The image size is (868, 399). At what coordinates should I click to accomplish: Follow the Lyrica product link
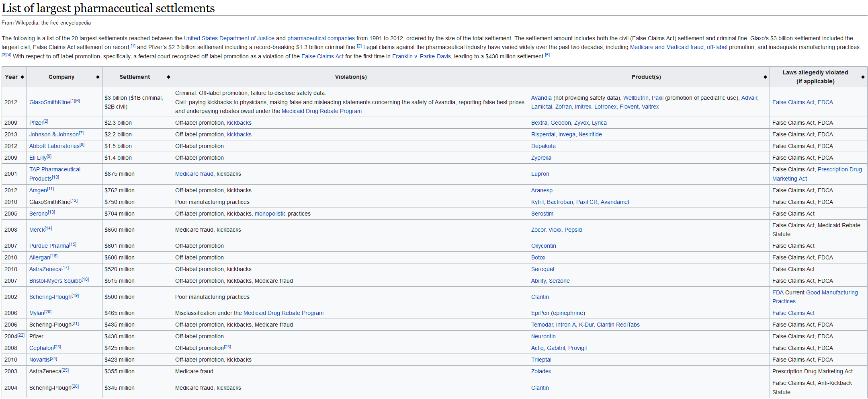coord(599,123)
